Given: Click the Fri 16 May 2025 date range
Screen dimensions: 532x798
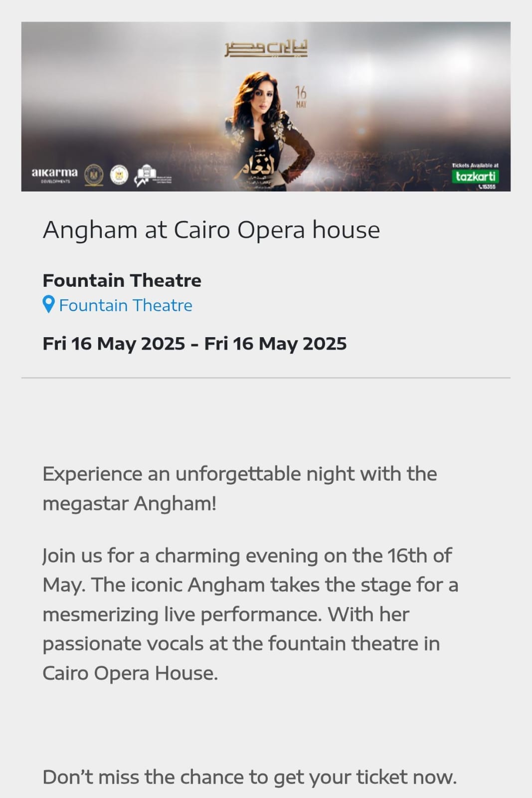Looking at the screenshot, I should pos(194,344).
